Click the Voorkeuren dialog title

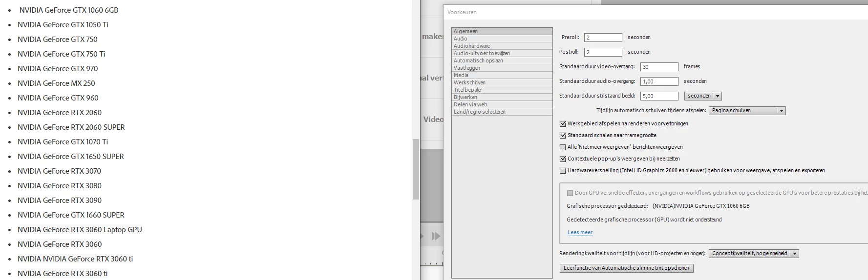[462, 12]
